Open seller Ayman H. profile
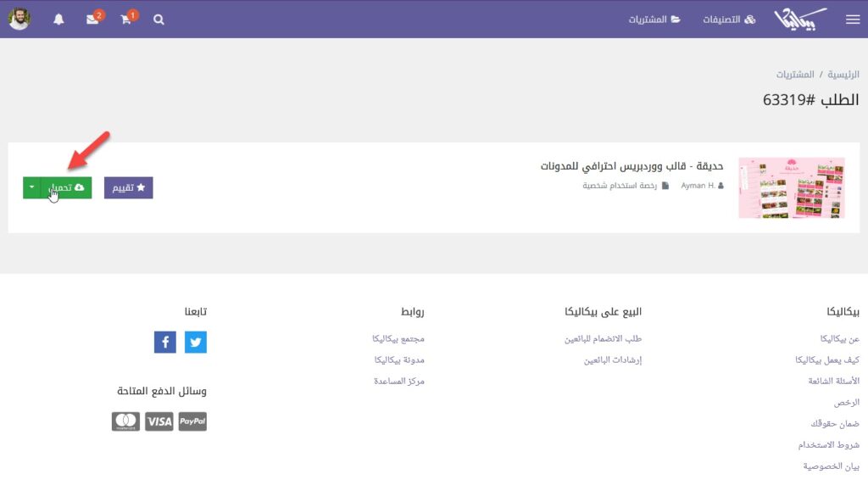 click(x=702, y=186)
